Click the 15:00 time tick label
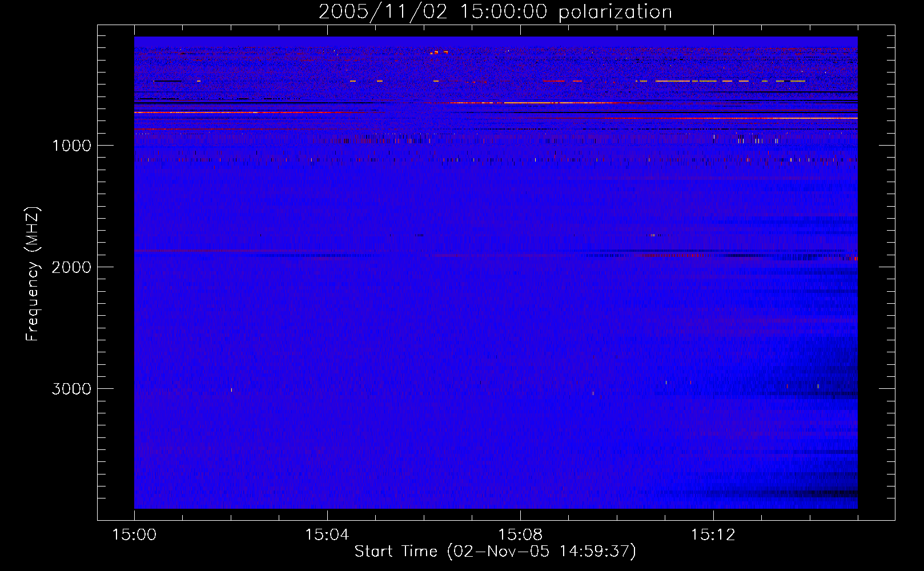This screenshot has height=571, width=924. tap(134, 535)
